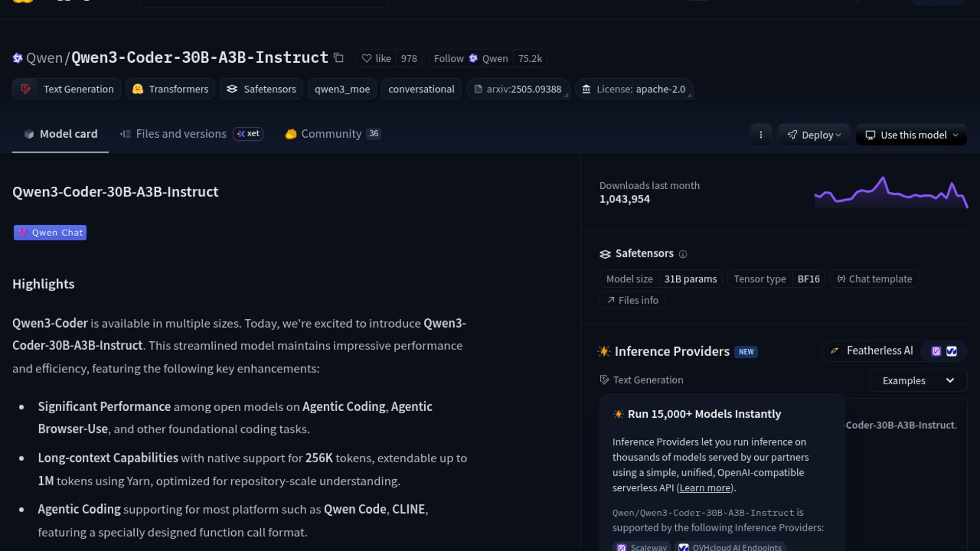980x551 pixels.
Task: Expand the Examples dropdown
Action: point(918,381)
